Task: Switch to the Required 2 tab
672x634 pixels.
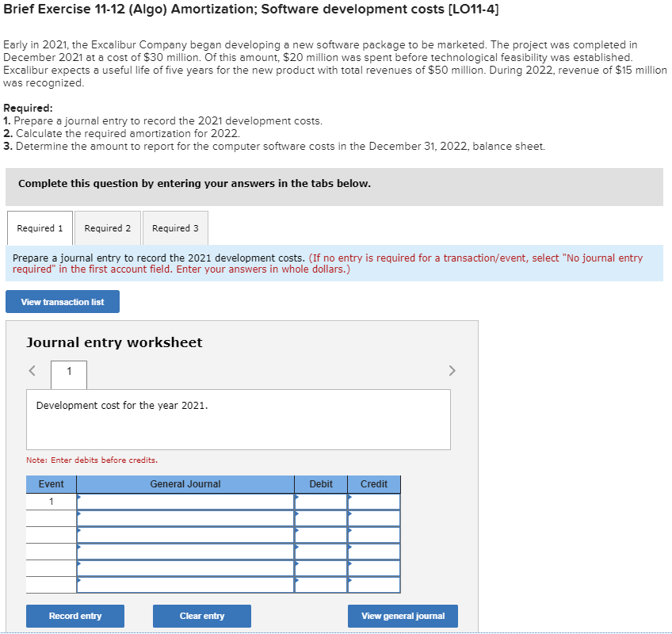Action: click(x=108, y=227)
